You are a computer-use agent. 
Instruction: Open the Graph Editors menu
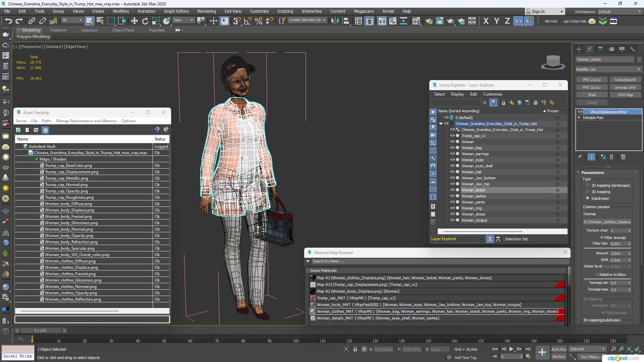(176, 11)
